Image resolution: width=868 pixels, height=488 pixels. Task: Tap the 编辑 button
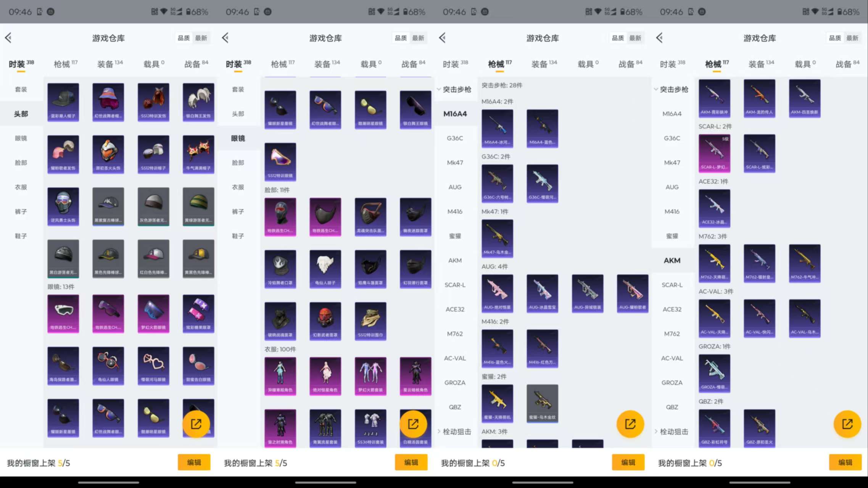pos(194,462)
